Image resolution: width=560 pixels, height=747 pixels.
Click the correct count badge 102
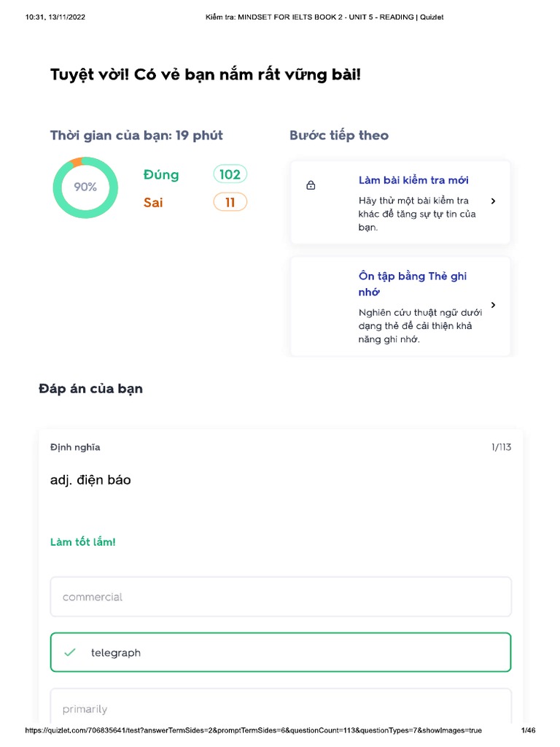point(230,174)
